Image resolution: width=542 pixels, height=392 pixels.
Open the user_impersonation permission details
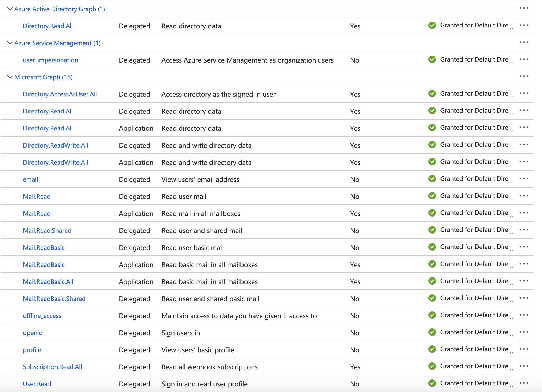(x=51, y=60)
